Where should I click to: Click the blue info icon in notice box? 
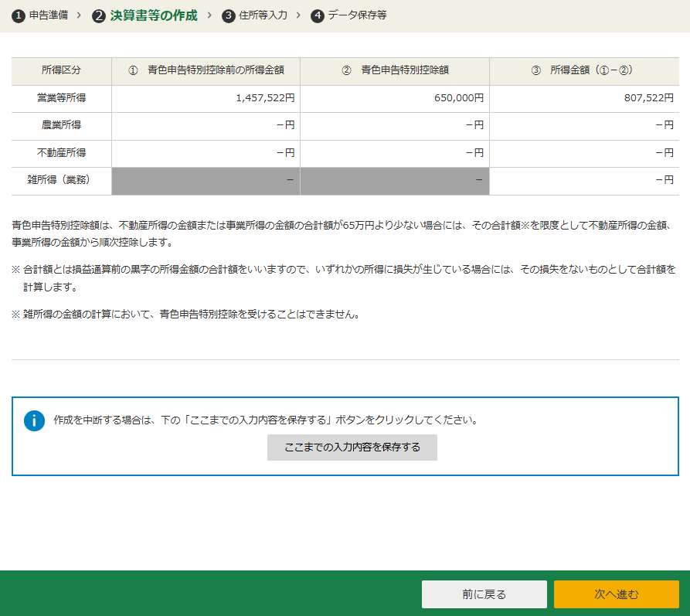coord(34,420)
